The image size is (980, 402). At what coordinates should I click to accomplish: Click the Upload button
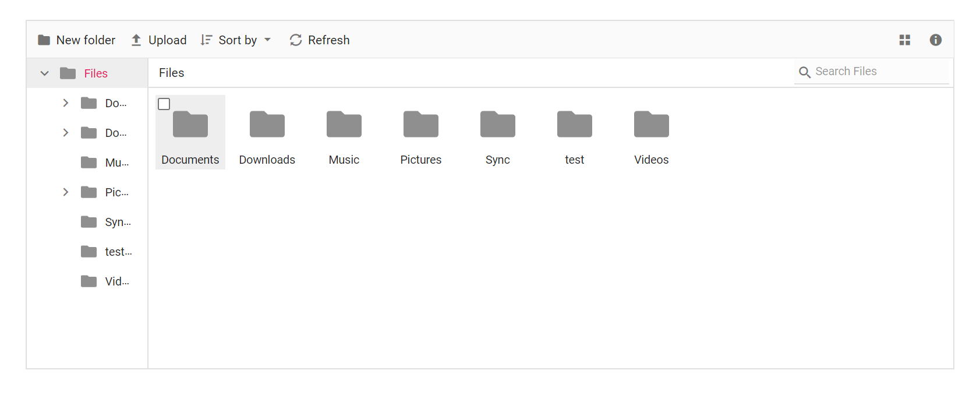point(159,40)
